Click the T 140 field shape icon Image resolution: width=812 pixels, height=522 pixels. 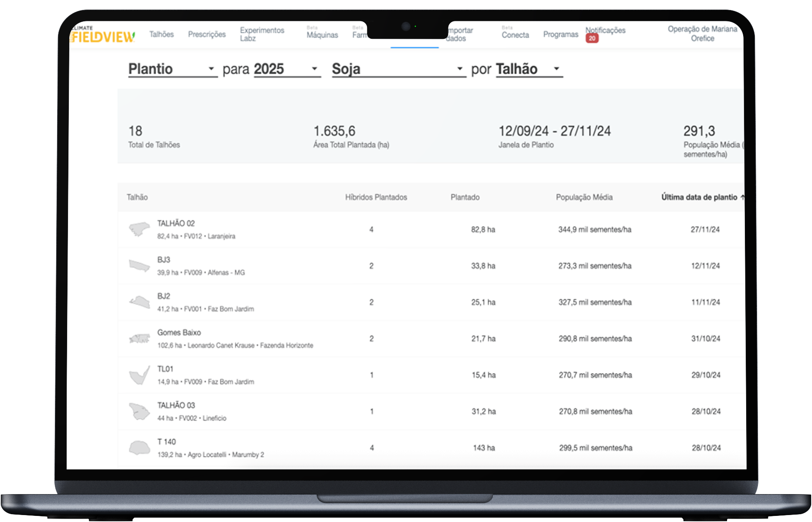[x=139, y=447]
